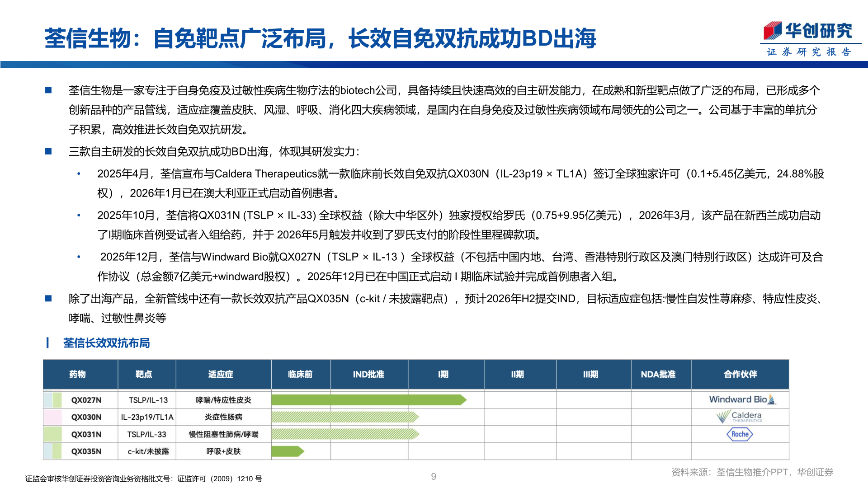The image size is (868, 488).
Task: Click the I期 column header
Action: (x=446, y=374)
